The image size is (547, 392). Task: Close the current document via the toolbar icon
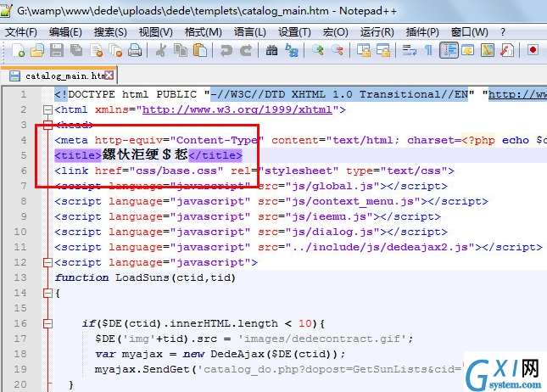coord(96,50)
